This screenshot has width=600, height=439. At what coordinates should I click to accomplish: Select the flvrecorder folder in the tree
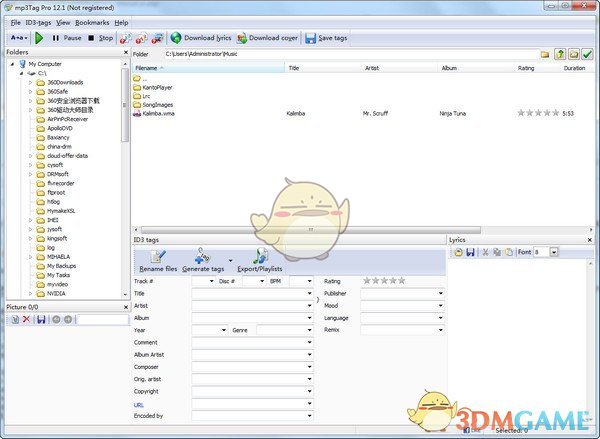(60, 183)
